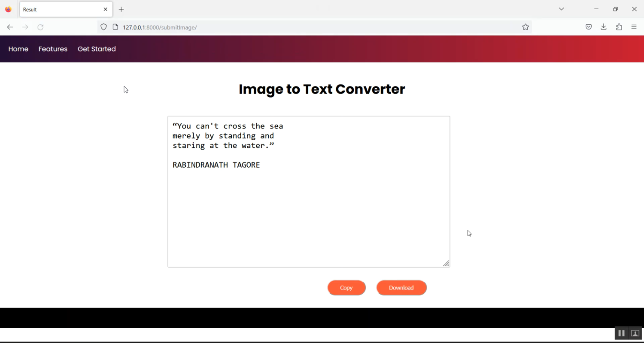The height and width of the screenshot is (343, 644).
Task: Click the textarea resize handle
Action: coord(446,263)
